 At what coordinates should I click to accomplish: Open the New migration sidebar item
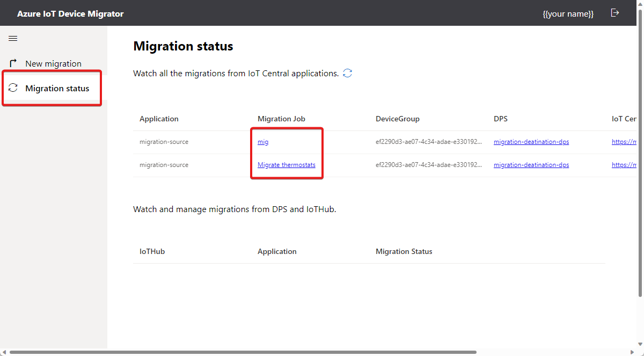click(53, 63)
